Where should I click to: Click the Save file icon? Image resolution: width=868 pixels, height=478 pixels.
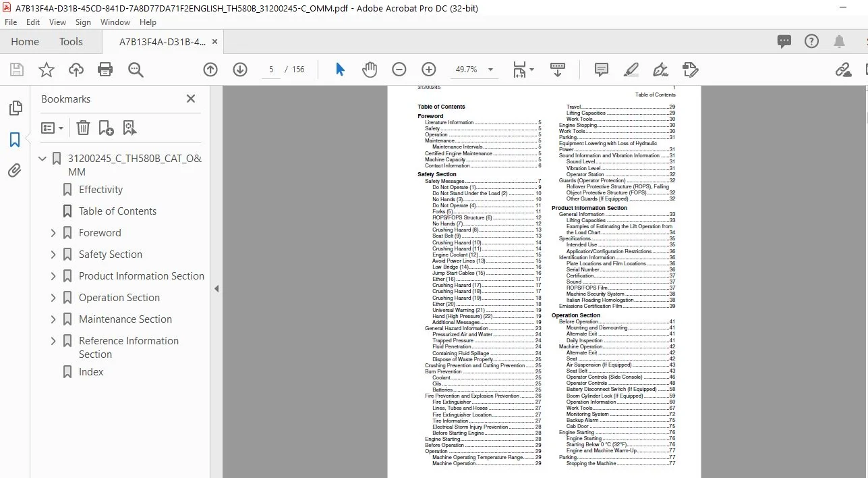click(x=17, y=70)
